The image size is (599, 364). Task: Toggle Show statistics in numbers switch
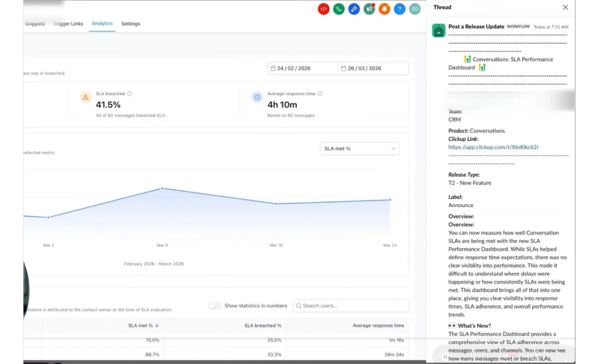215,306
